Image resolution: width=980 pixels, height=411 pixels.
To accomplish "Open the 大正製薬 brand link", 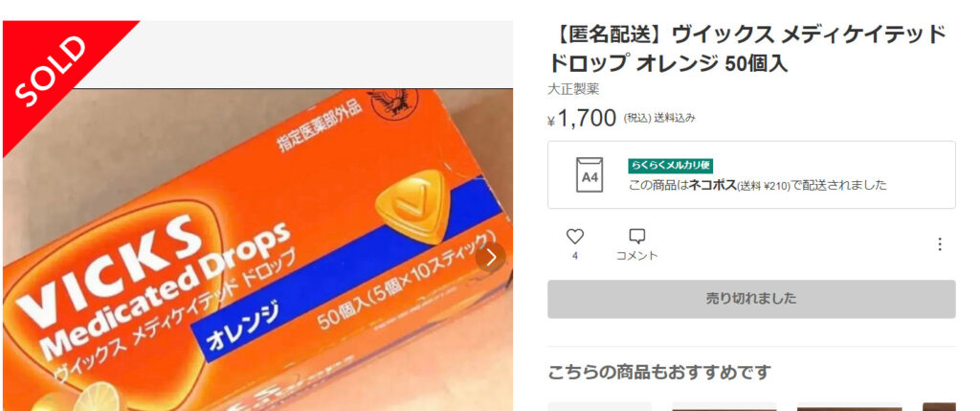I will (573, 89).
